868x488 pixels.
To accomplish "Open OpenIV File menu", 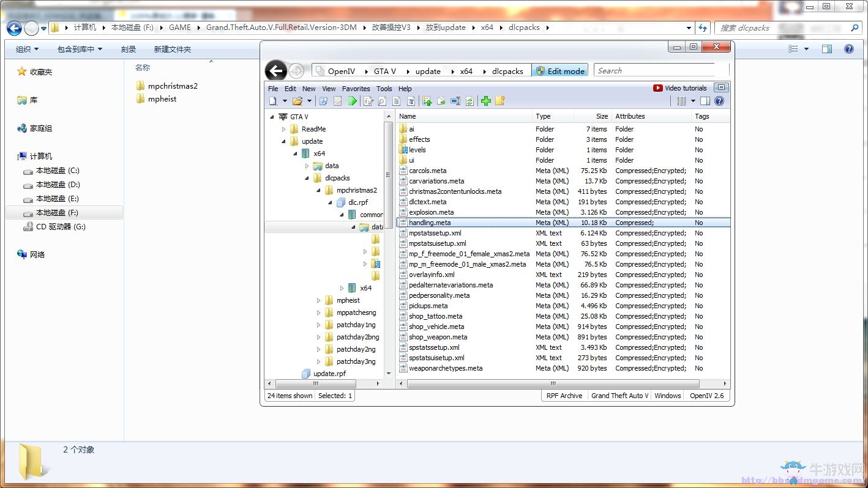I will 273,89.
